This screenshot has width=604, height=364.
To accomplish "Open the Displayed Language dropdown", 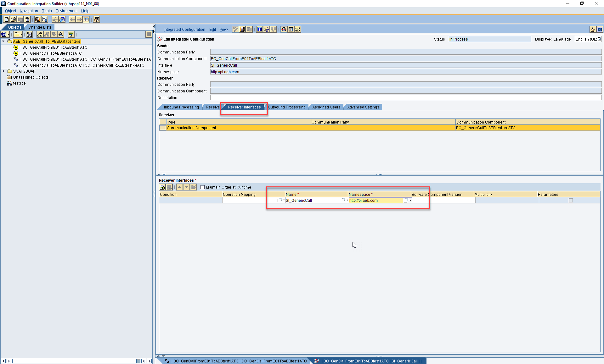I will 599,39.
